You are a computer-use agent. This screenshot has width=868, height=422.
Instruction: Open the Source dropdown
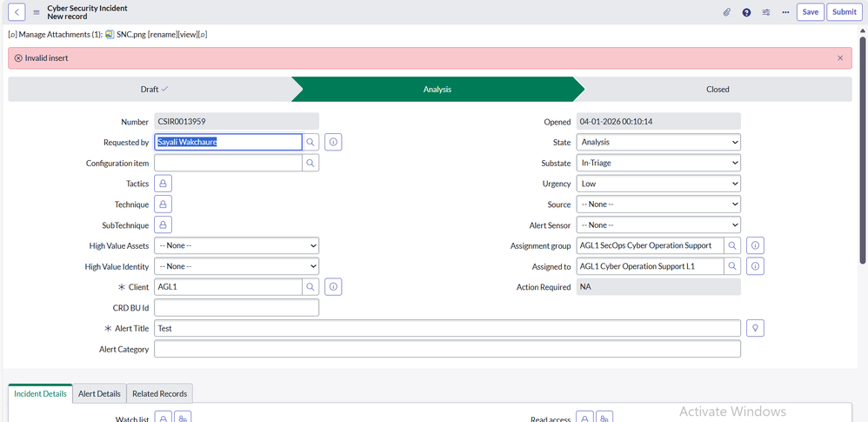pyautogui.click(x=658, y=204)
